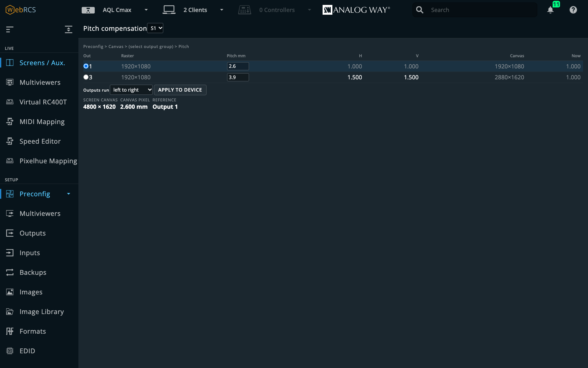Open Multiviewers under Setup section

(39, 213)
